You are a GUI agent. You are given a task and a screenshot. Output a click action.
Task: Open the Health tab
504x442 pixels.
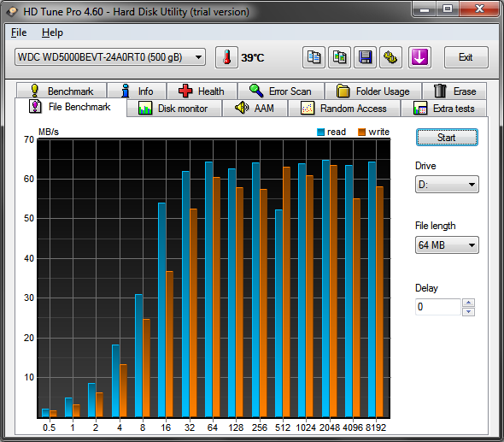click(202, 91)
